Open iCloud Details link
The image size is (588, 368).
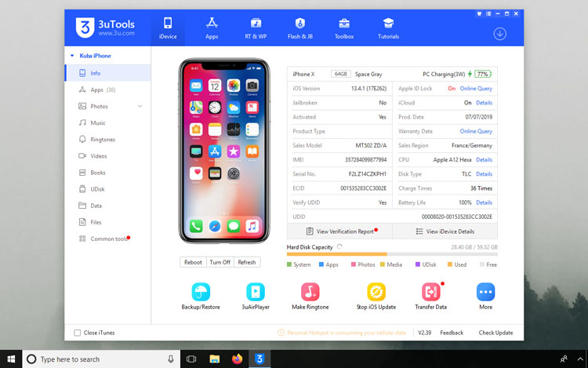485,103
